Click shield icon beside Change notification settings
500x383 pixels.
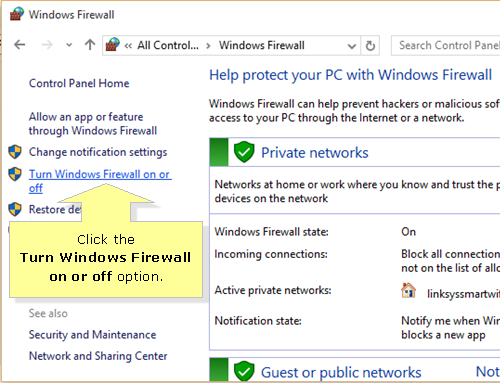coord(15,152)
